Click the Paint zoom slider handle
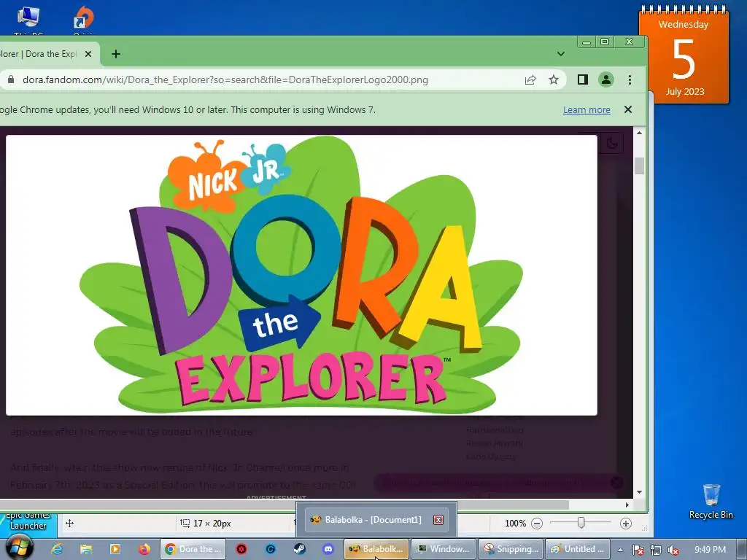Image resolution: width=747 pixels, height=560 pixels. [581, 524]
